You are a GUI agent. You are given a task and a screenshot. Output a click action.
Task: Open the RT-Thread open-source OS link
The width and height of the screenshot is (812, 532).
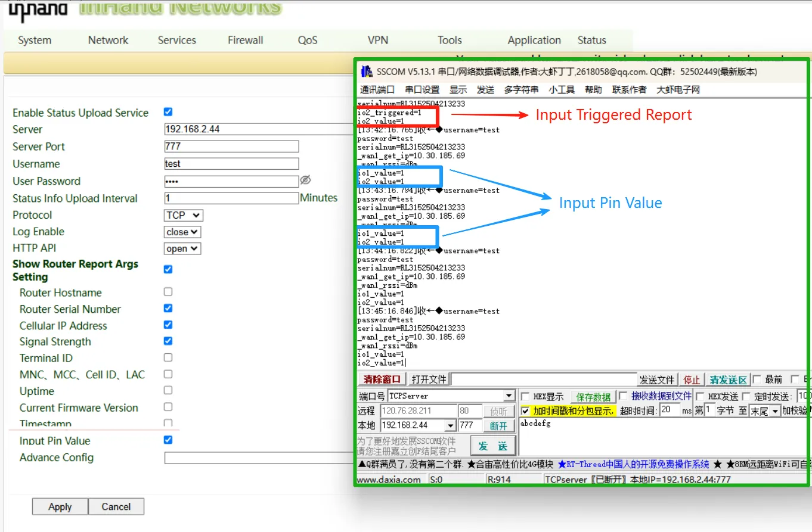pyautogui.click(x=634, y=464)
